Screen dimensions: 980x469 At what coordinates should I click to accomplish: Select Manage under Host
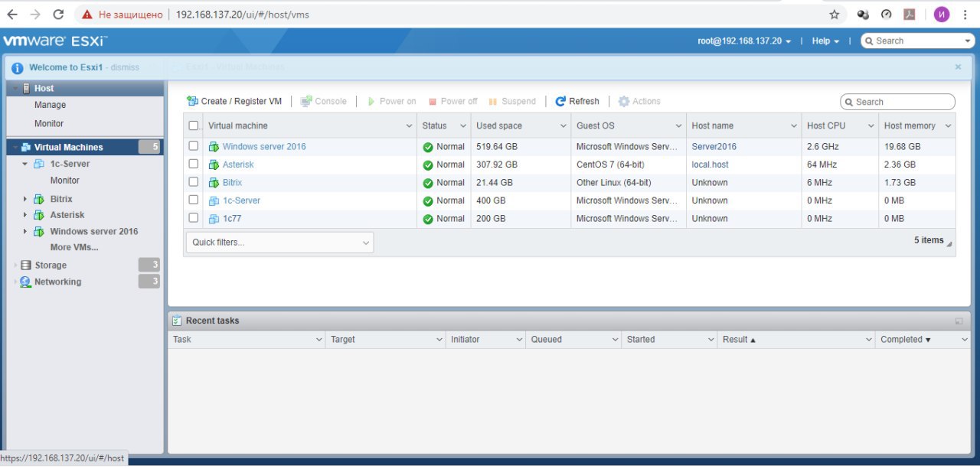tap(50, 105)
